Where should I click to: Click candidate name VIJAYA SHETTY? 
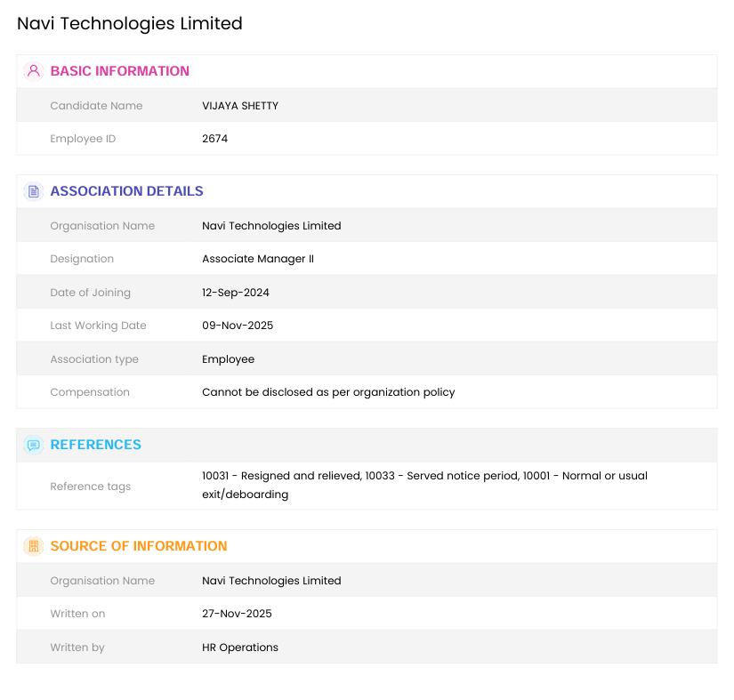click(240, 106)
